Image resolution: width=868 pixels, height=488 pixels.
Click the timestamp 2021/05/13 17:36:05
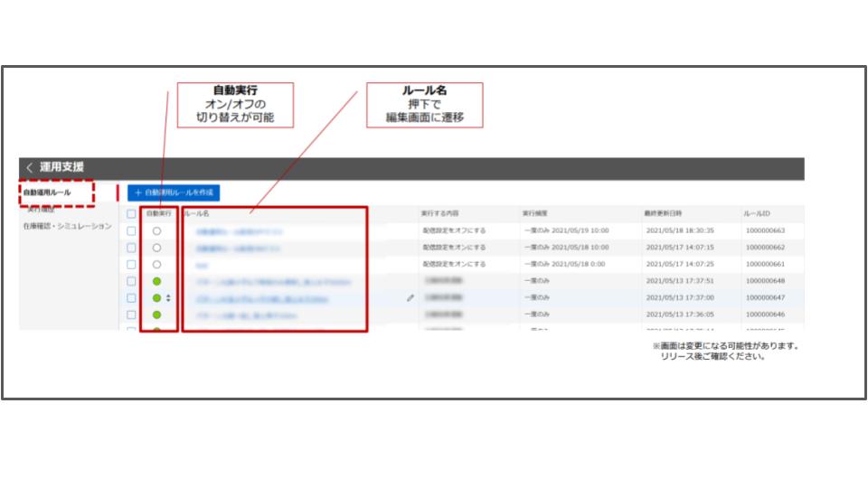680,314
